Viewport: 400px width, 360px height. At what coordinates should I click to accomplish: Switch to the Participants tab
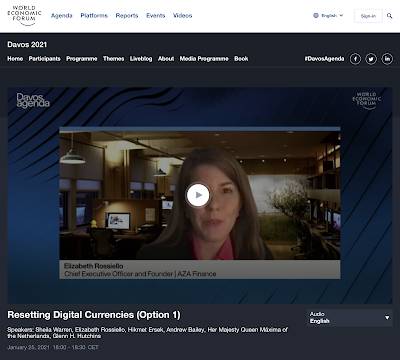45,59
